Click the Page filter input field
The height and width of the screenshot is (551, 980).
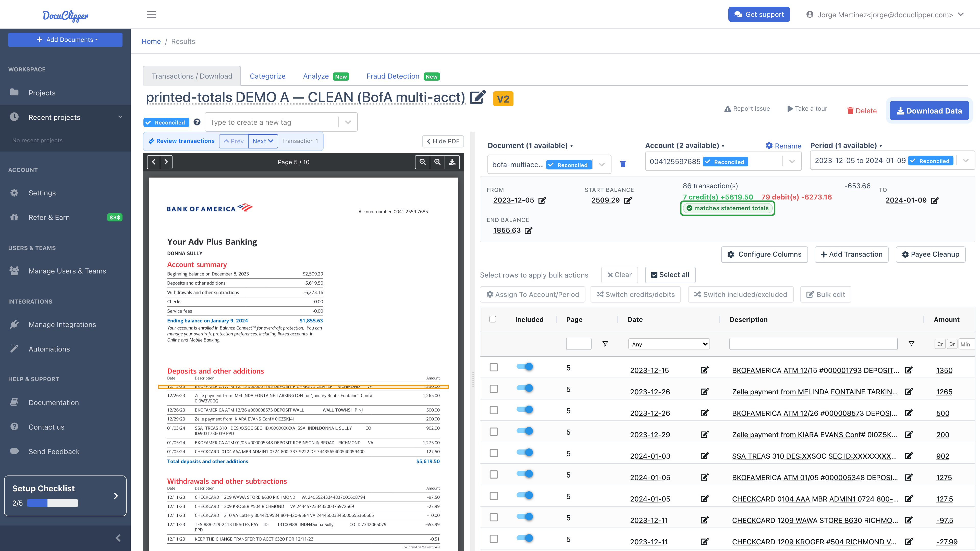point(579,344)
